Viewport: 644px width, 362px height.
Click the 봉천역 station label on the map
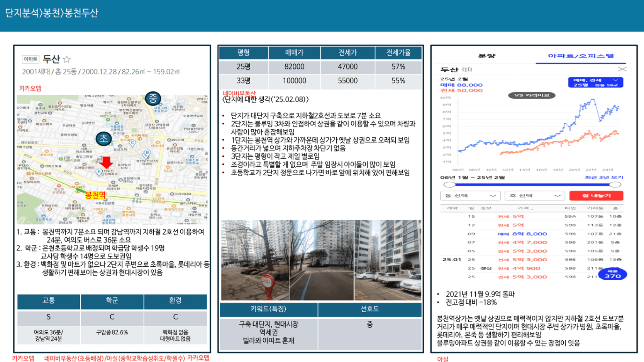(95, 195)
